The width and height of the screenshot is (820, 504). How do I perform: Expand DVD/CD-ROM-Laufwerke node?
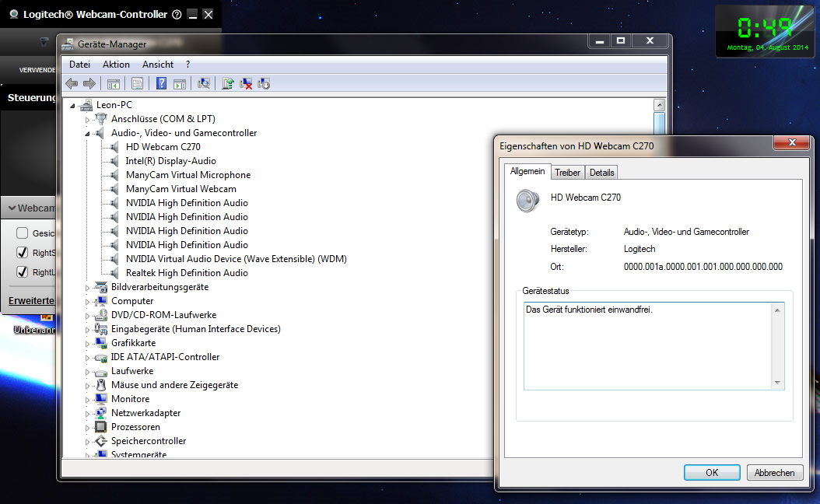[x=87, y=316]
